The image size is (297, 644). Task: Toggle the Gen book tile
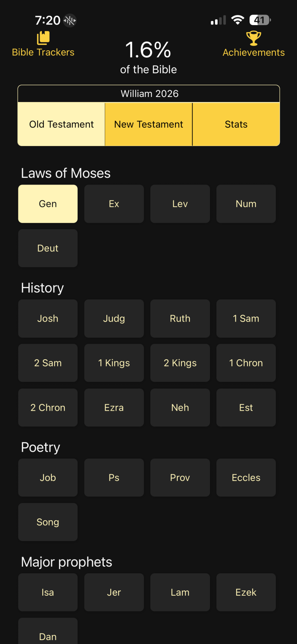(48, 204)
